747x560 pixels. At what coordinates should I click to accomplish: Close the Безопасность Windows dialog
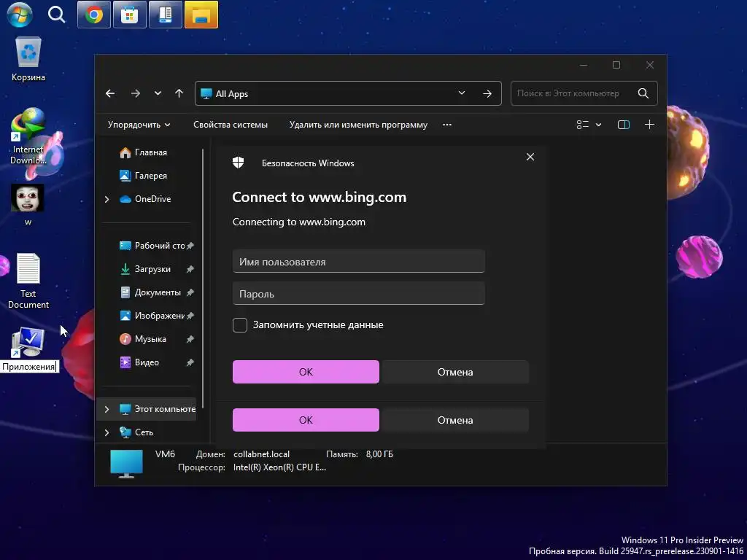(x=530, y=157)
